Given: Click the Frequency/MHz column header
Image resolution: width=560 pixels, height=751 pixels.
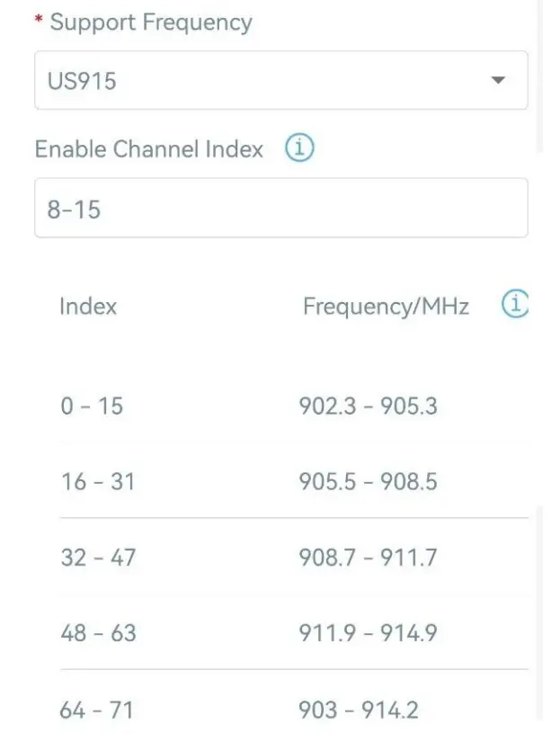Looking at the screenshot, I should [x=386, y=307].
